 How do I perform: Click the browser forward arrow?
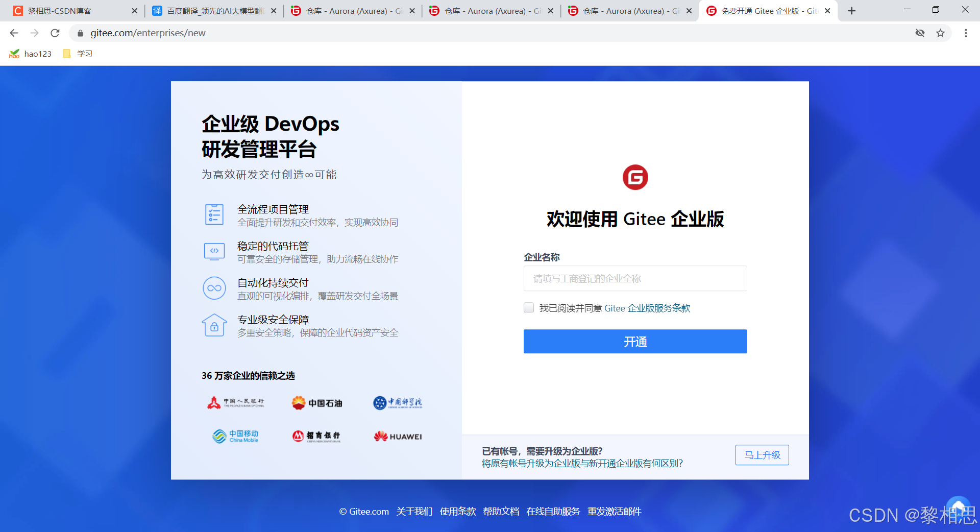[x=34, y=33]
